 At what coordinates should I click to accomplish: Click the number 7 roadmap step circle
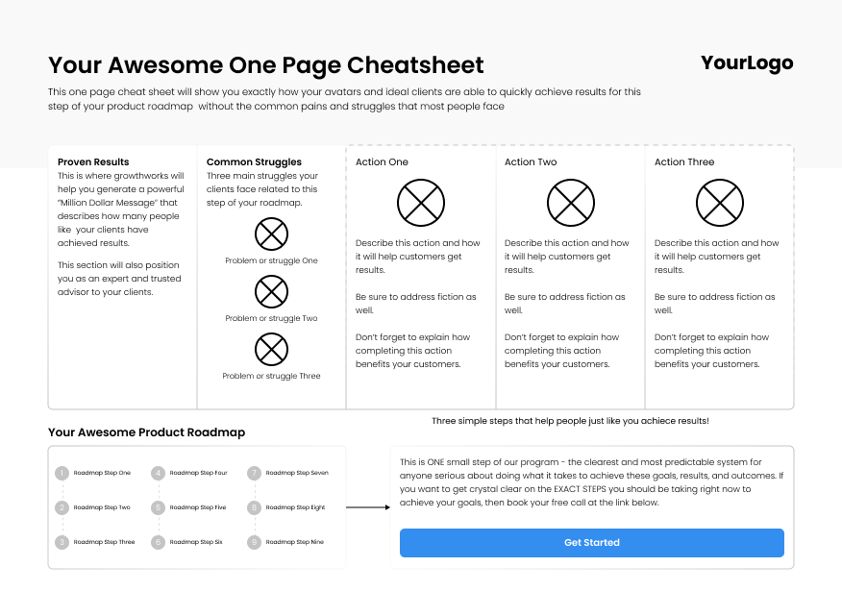coord(254,473)
